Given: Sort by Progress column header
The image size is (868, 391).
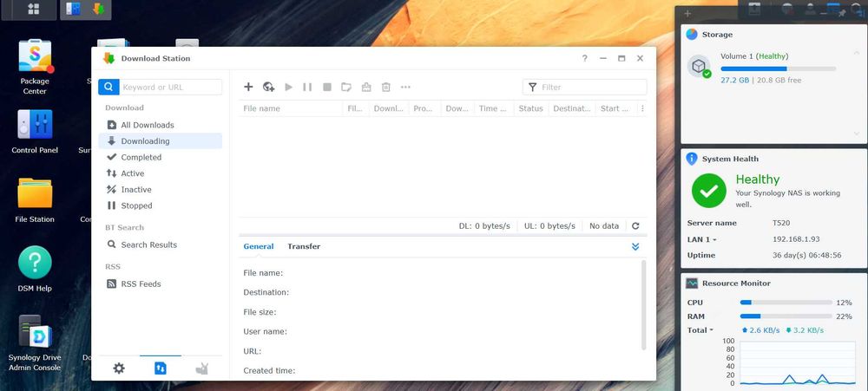Looking at the screenshot, I should pyautogui.click(x=424, y=108).
